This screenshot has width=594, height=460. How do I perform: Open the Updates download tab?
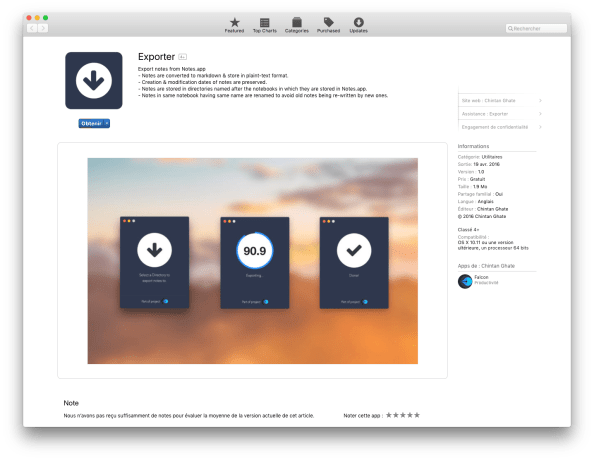(x=358, y=25)
